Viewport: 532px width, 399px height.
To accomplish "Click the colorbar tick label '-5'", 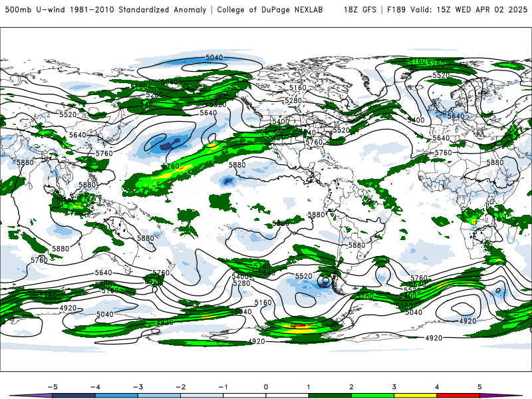I will [53, 387].
